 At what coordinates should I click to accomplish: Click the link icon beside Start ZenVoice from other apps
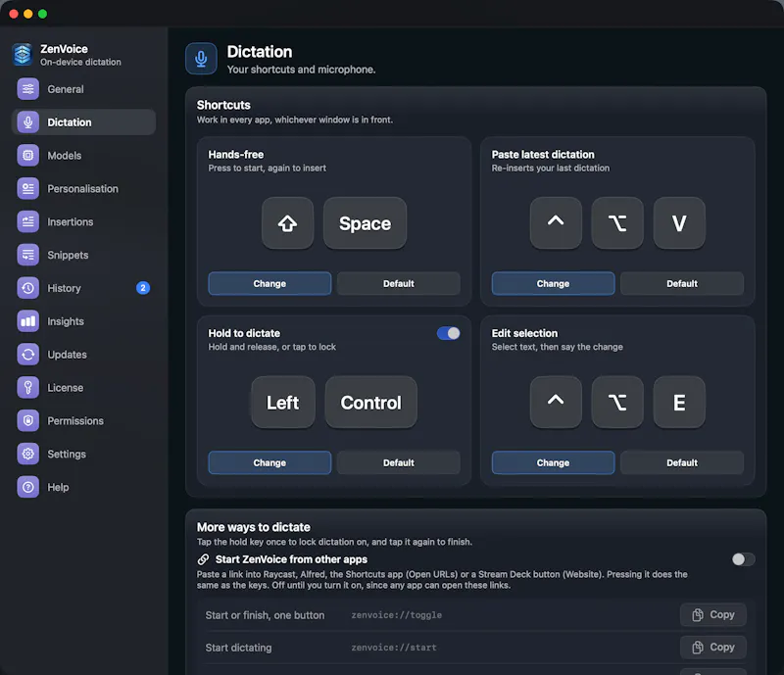(203, 559)
